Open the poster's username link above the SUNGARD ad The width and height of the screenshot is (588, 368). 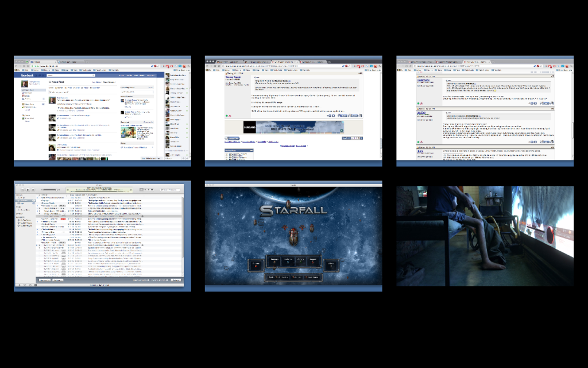233,78
